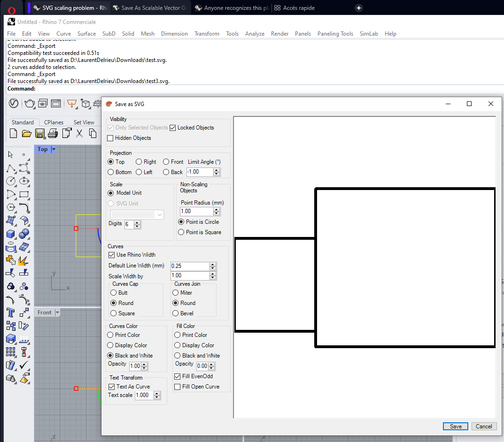This screenshot has height=442, width=504.
Task: Expand the Front viewport menu arrow
Action: click(57, 312)
